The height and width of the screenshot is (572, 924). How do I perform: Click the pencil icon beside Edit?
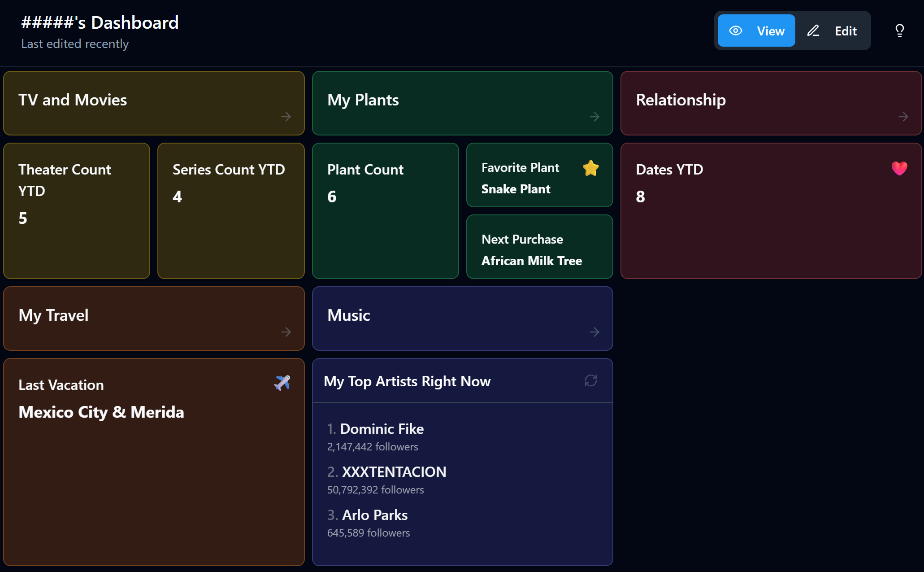[x=813, y=31]
